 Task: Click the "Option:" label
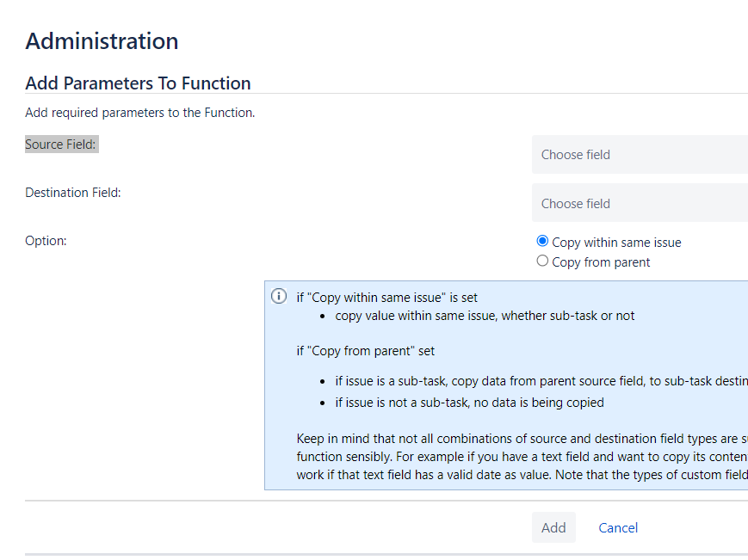46,241
